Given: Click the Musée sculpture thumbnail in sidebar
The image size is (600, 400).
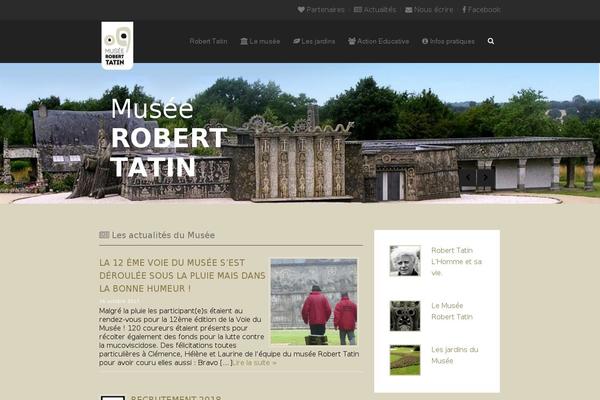Looking at the screenshot, I should coord(405,316).
